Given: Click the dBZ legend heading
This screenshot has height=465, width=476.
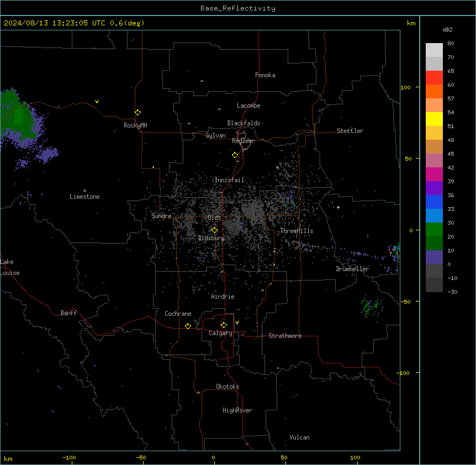Looking at the screenshot, I should [x=447, y=29].
